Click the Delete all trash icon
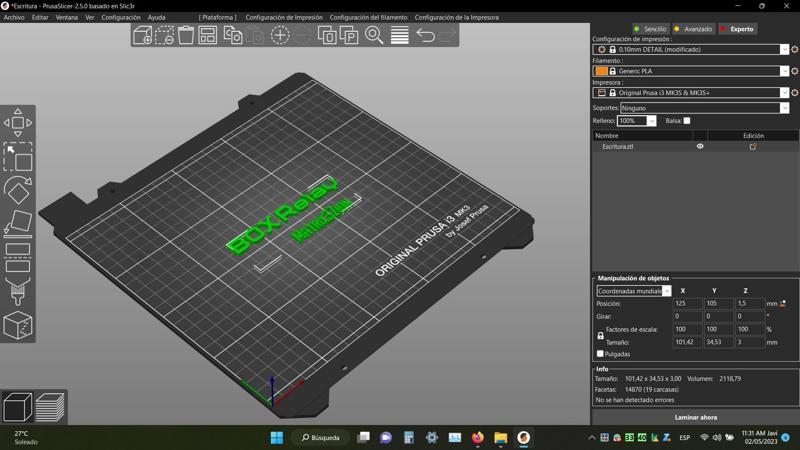The height and width of the screenshot is (450, 800). pyautogui.click(x=186, y=35)
